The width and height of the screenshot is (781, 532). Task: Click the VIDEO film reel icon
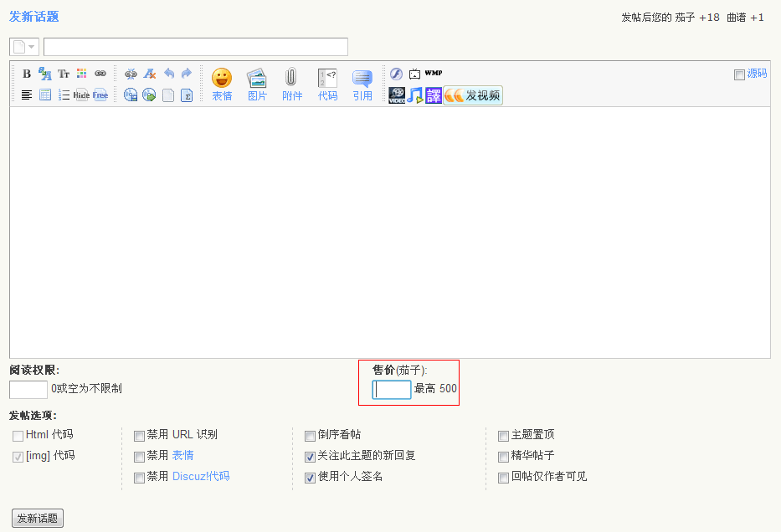click(397, 95)
